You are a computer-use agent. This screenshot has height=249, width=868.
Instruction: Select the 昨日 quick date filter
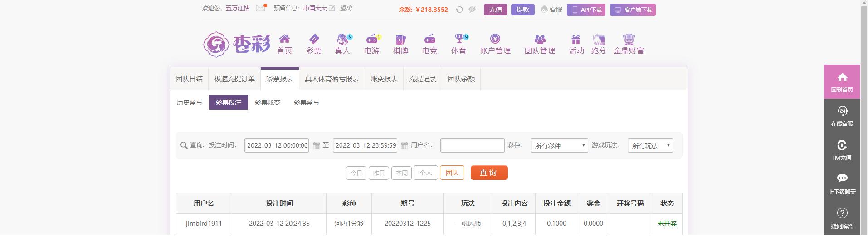tap(379, 173)
